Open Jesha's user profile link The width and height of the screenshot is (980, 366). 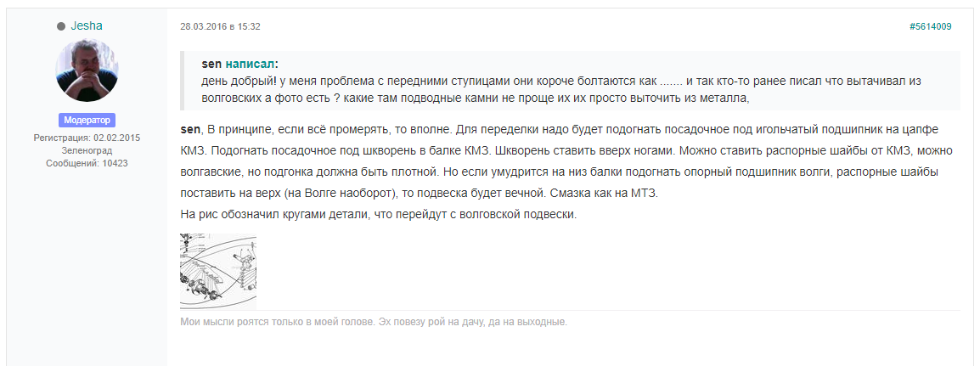(87, 26)
